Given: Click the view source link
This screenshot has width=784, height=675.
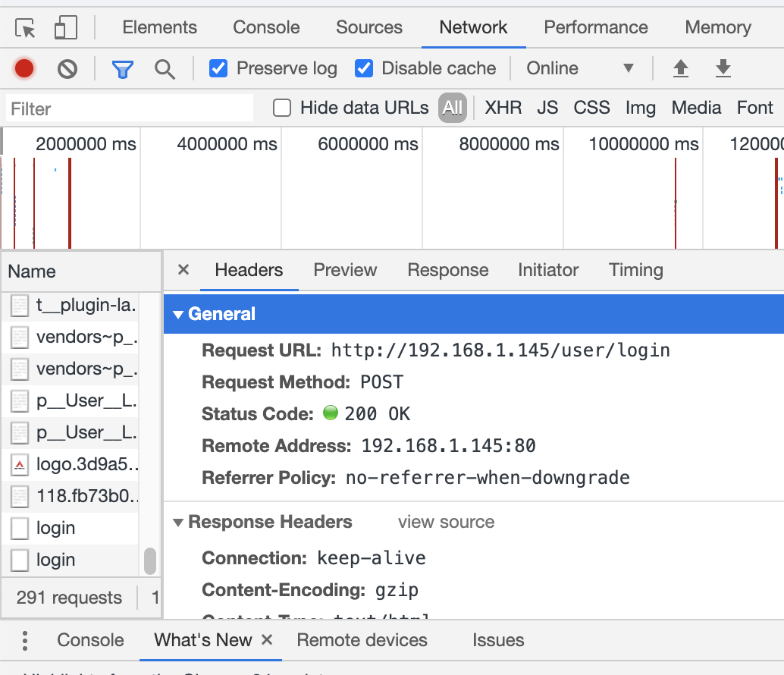Looking at the screenshot, I should (x=446, y=522).
